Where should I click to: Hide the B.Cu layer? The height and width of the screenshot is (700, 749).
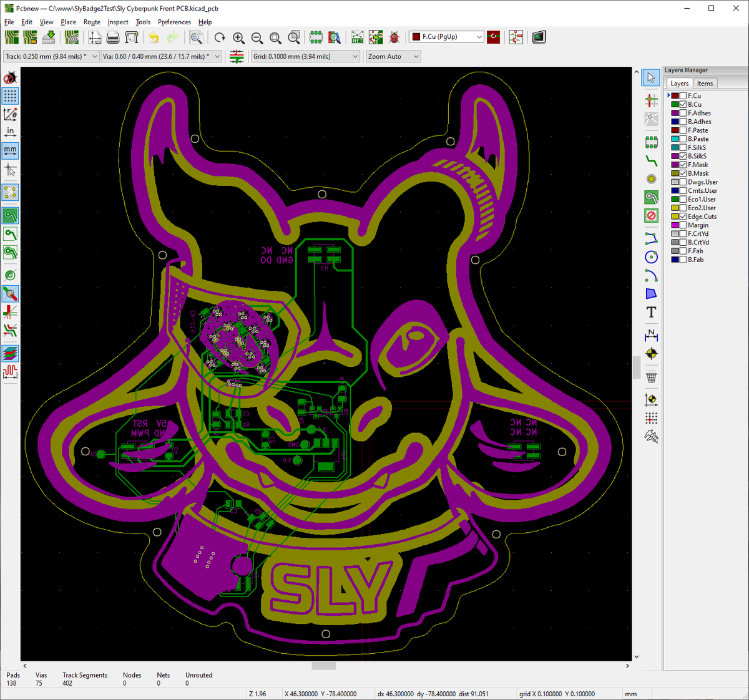[682, 104]
